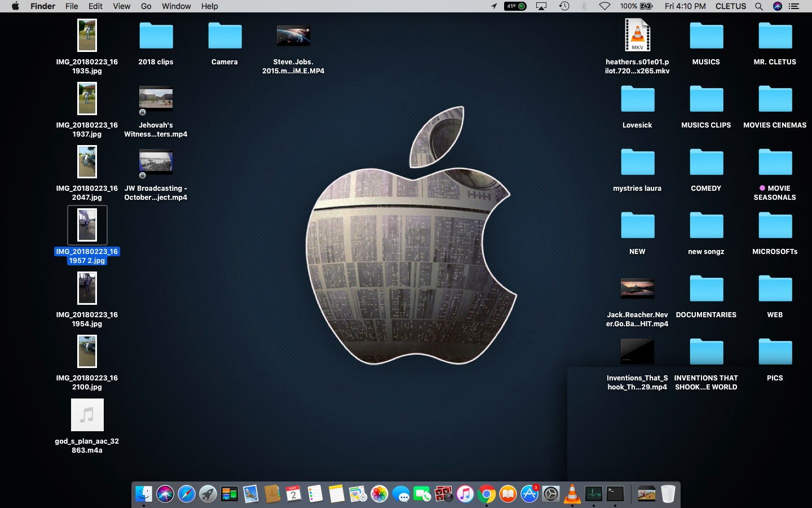Image resolution: width=812 pixels, height=508 pixels.
Task: Open Calendar app in Dock
Action: [294, 494]
